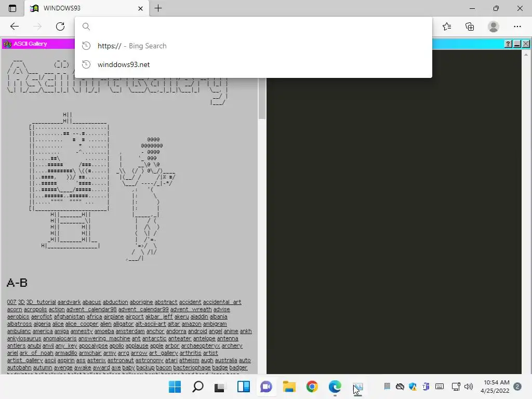This screenshot has width=532, height=399.
Task: Choose the 'winddows93.net' history suggestion
Action: pyautogui.click(x=253, y=64)
